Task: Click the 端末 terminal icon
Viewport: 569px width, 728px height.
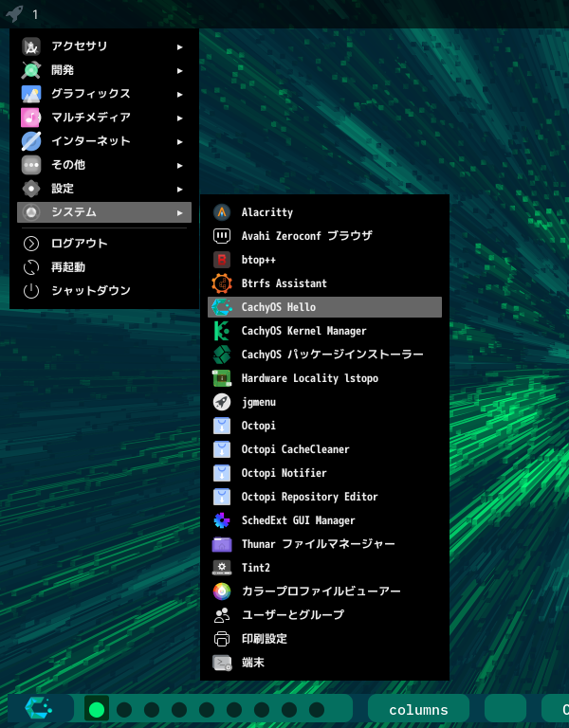Action: click(x=222, y=663)
